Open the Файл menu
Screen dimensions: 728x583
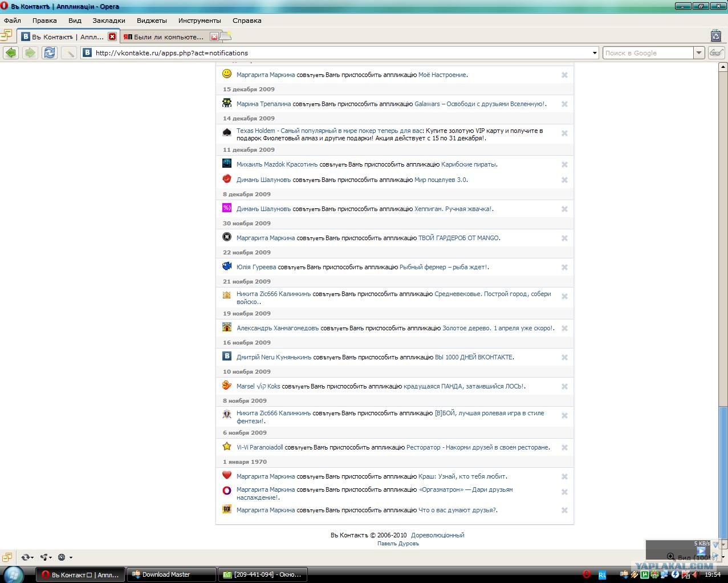pos(13,21)
